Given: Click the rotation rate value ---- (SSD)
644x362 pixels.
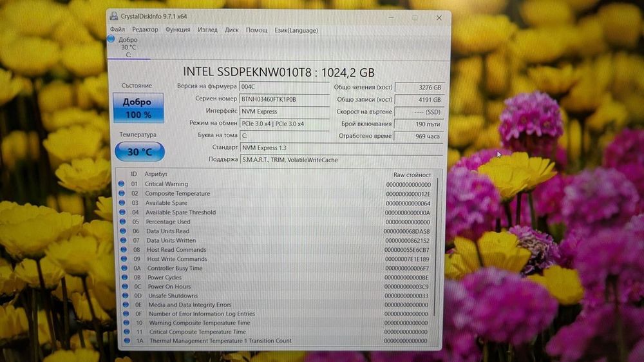Looking at the screenshot, I should [x=419, y=112].
